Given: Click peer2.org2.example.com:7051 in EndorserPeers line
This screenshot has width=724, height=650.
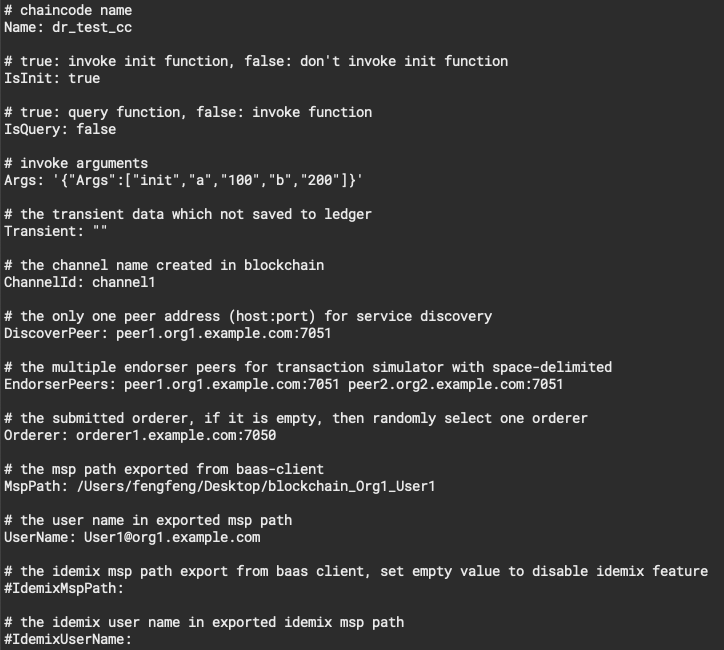Looking at the screenshot, I should pos(455,384).
